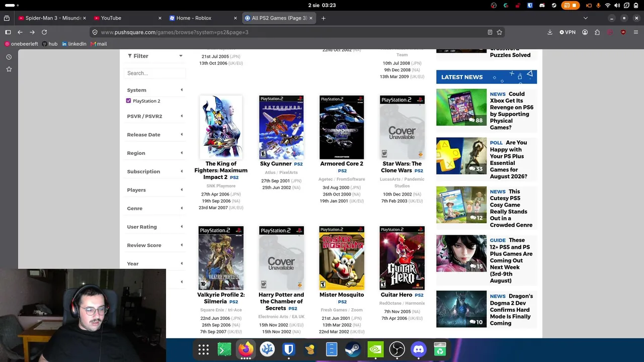The width and height of the screenshot is (644, 362).
Task: Open the linkedIn bookmark
Action: [73, 44]
